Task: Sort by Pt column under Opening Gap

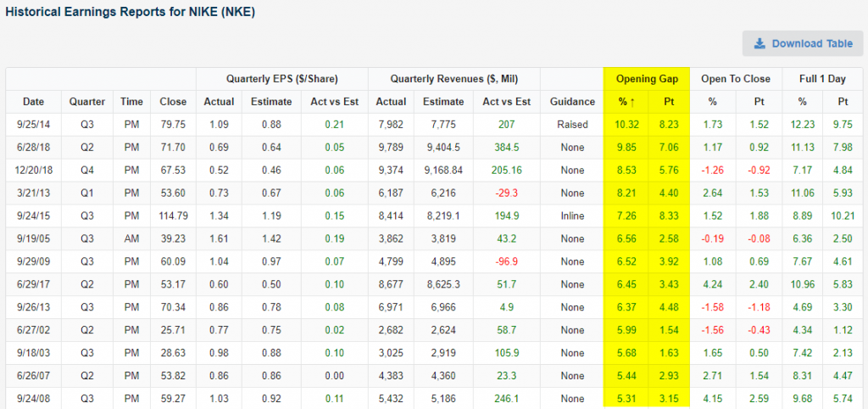Action: pos(668,102)
